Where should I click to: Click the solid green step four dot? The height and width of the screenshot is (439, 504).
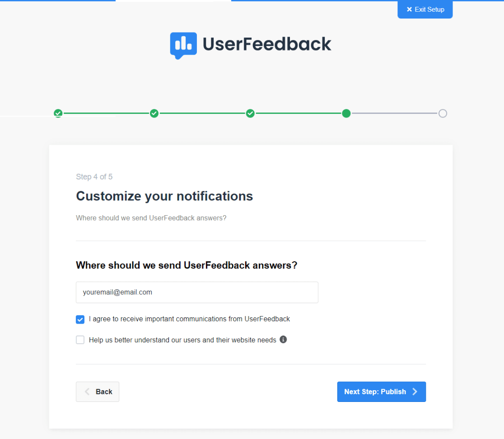coord(346,113)
